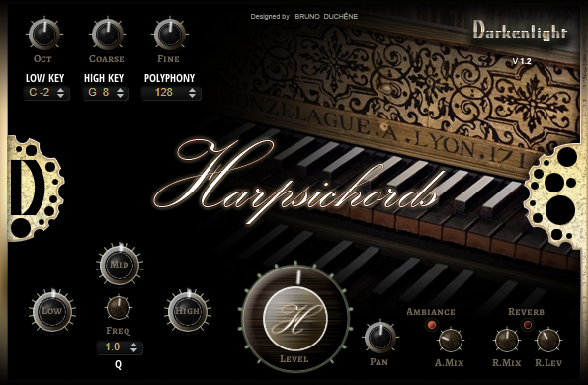Click the R.Lev knob

click(x=547, y=341)
